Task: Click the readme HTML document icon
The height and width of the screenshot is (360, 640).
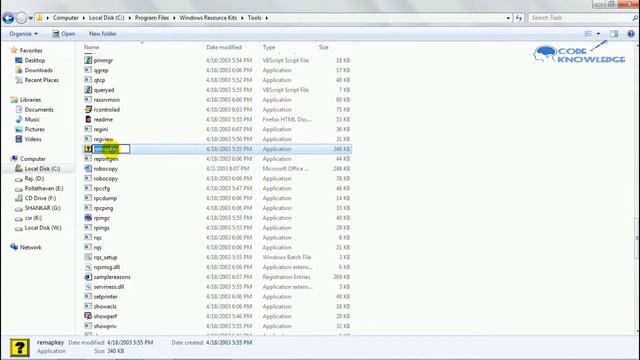Action: 88,119
